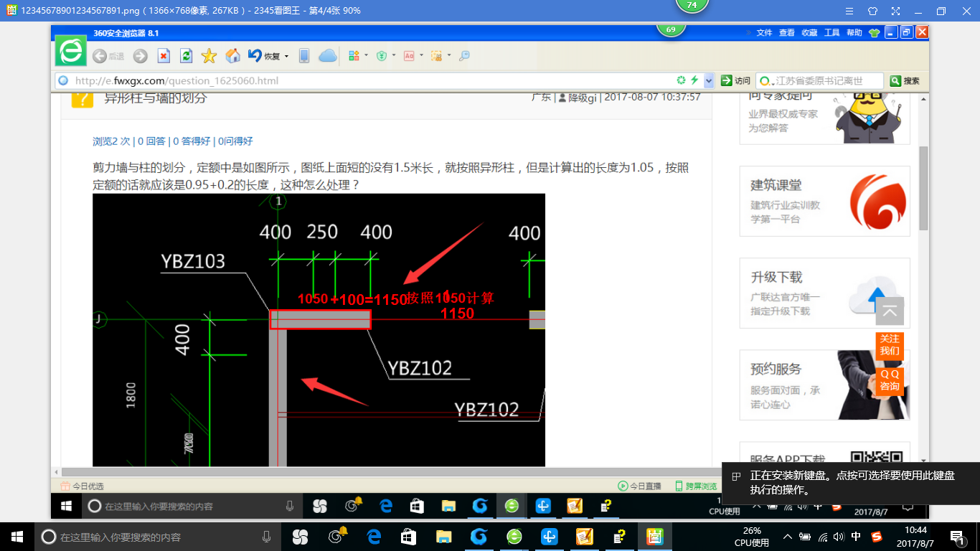Open the 查看 menu
Viewport: 980px width, 551px height.
[787, 32]
